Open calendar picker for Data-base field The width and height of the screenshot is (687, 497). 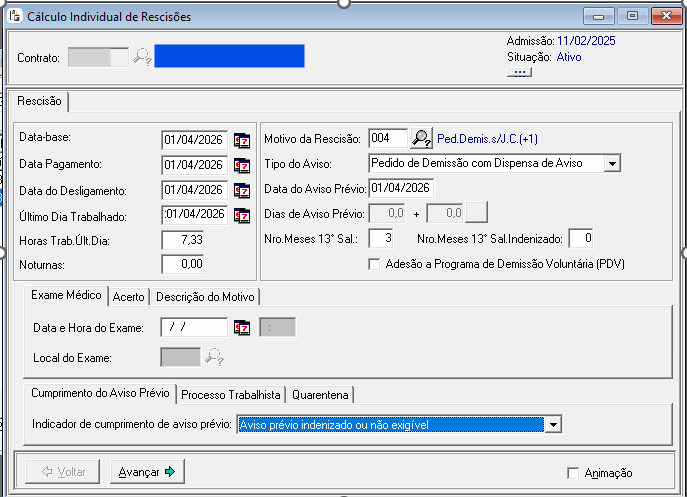pyautogui.click(x=241, y=140)
